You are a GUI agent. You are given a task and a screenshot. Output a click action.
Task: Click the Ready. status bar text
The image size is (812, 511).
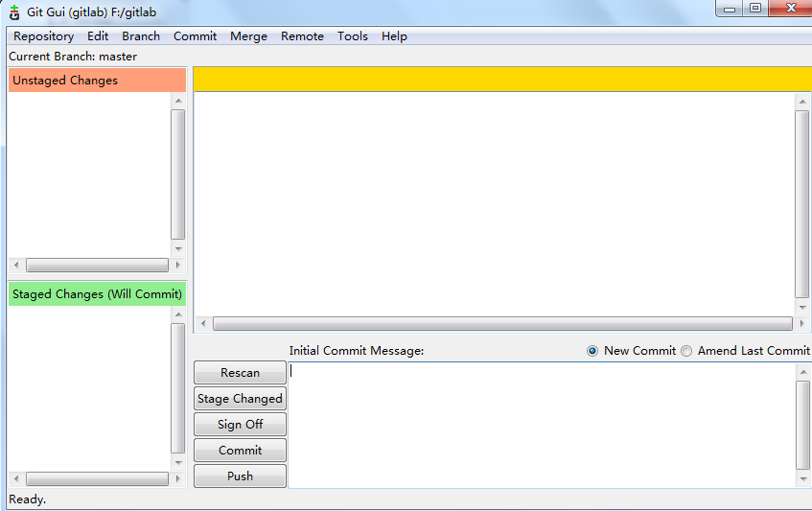pos(28,499)
